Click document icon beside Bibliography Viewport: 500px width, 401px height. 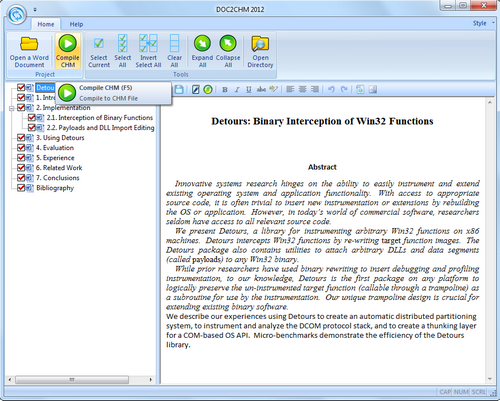pyautogui.click(x=30, y=188)
